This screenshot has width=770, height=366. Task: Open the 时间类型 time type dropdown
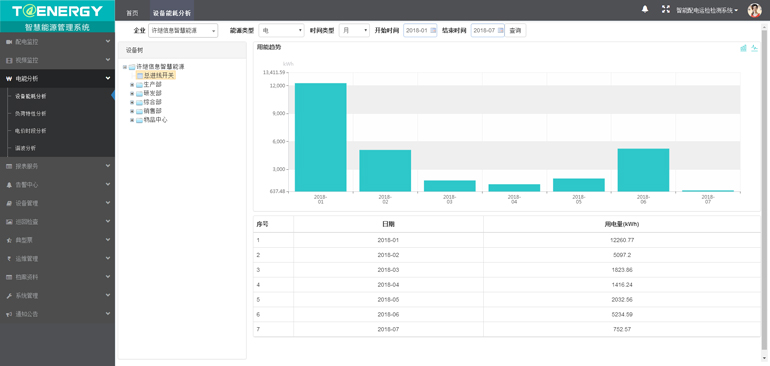tap(354, 30)
